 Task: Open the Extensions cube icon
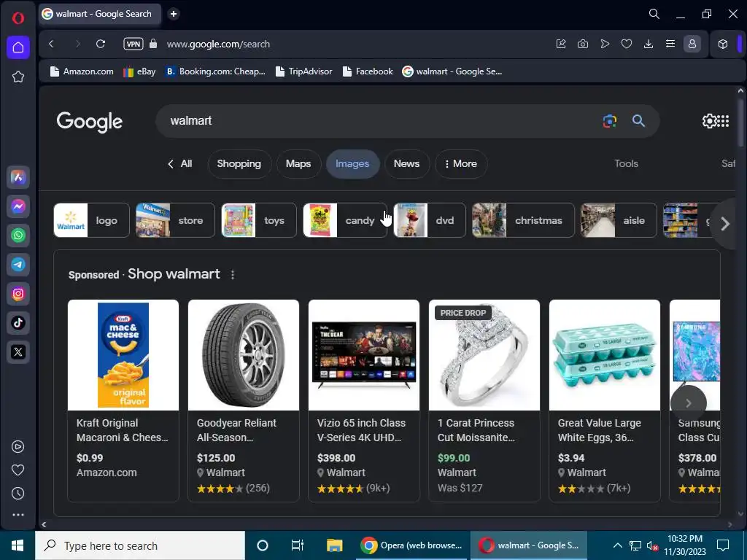tap(723, 44)
